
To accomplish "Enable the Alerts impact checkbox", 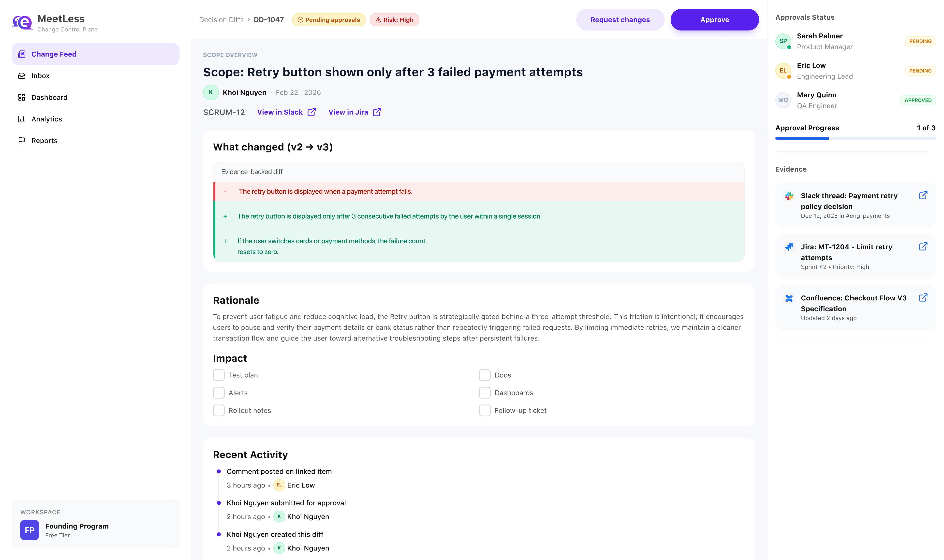I will 219,393.
